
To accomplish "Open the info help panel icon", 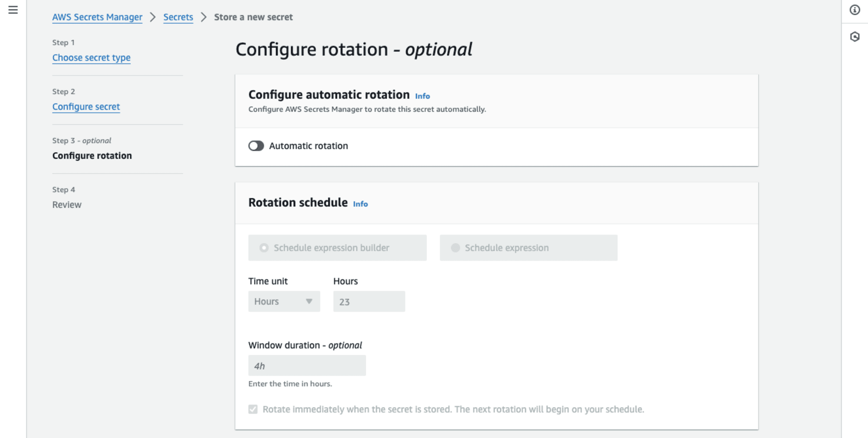I will [855, 10].
